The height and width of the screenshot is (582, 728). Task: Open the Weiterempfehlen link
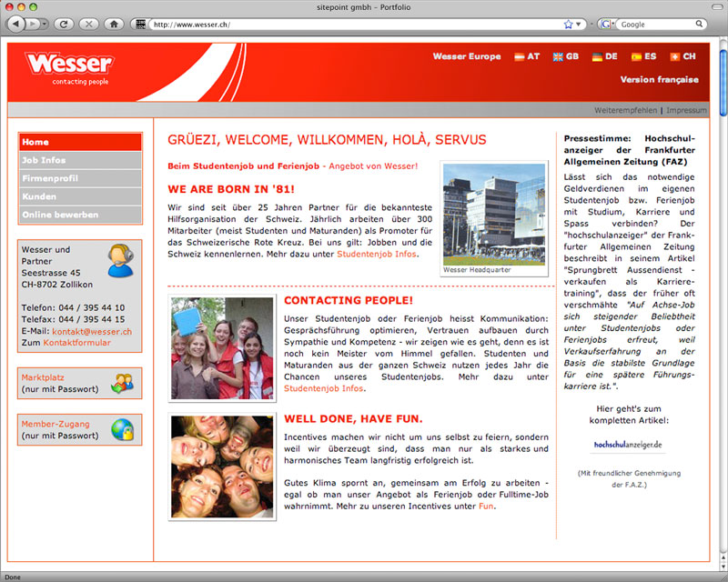(x=625, y=110)
